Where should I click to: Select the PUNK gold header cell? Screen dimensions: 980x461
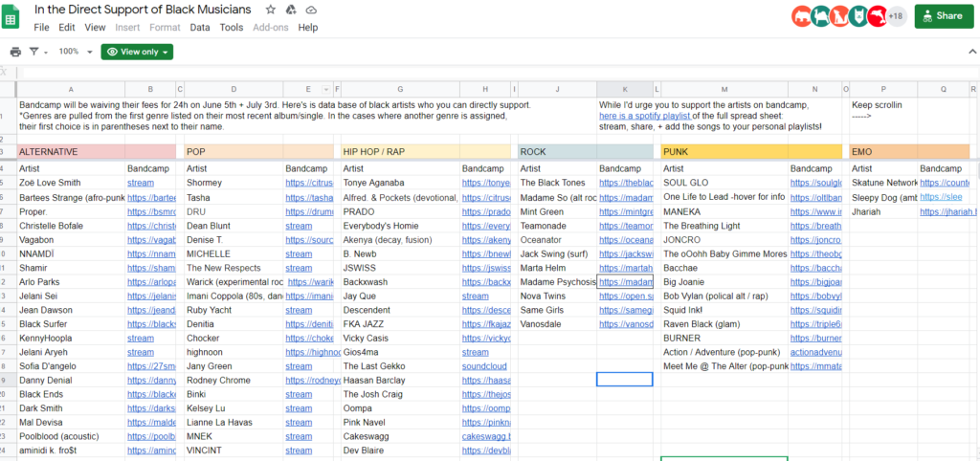[x=724, y=152]
